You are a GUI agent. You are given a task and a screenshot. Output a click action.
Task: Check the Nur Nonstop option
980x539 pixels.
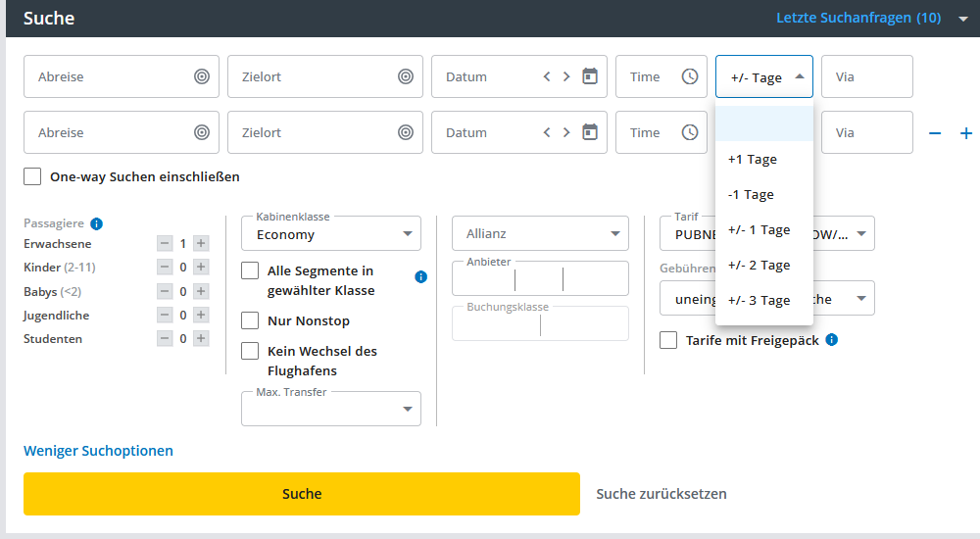click(251, 320)
